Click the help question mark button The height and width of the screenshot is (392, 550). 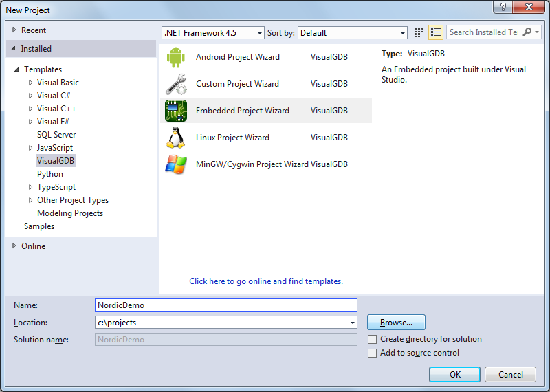pos(503,7)
